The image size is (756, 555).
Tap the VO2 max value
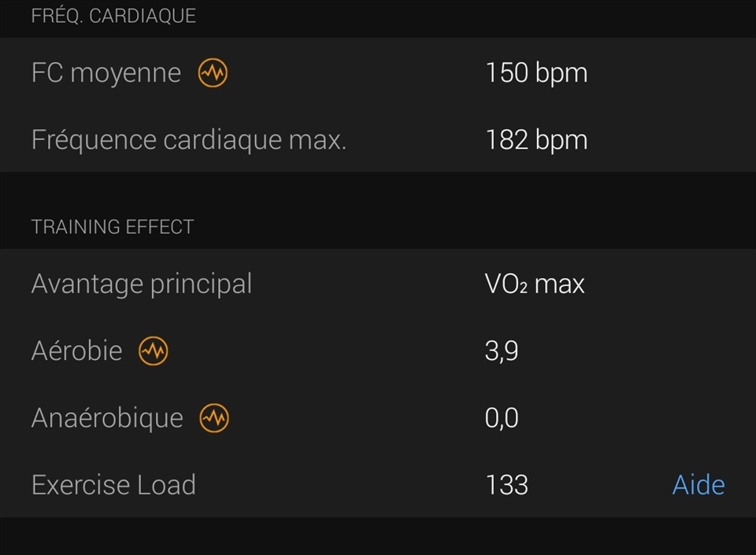click(534, 283)
